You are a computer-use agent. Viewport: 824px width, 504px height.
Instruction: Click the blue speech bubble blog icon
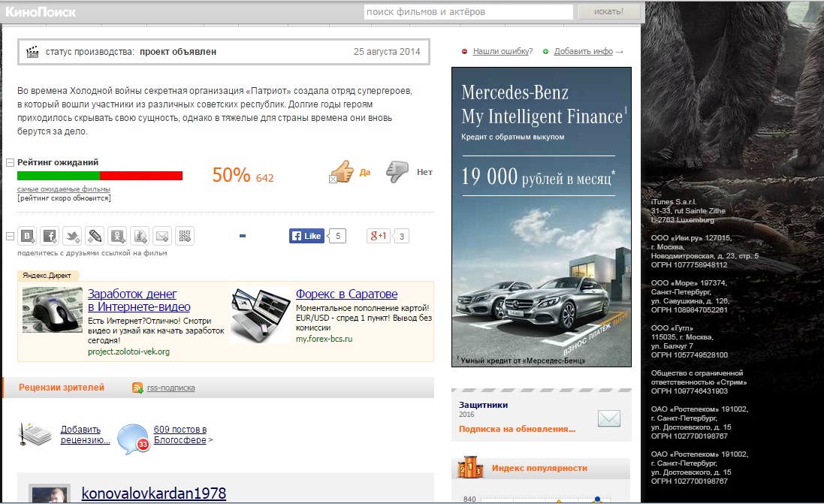[x=133, y=439]
